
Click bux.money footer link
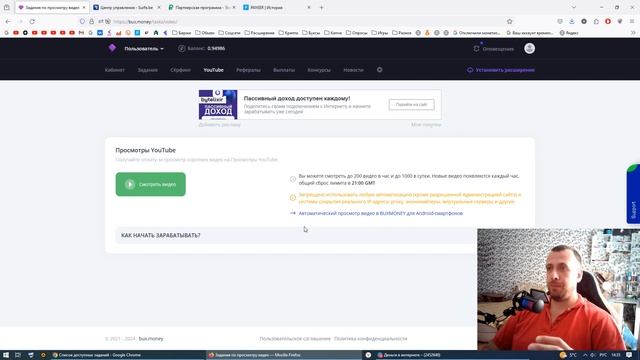(x=151, y=338)
